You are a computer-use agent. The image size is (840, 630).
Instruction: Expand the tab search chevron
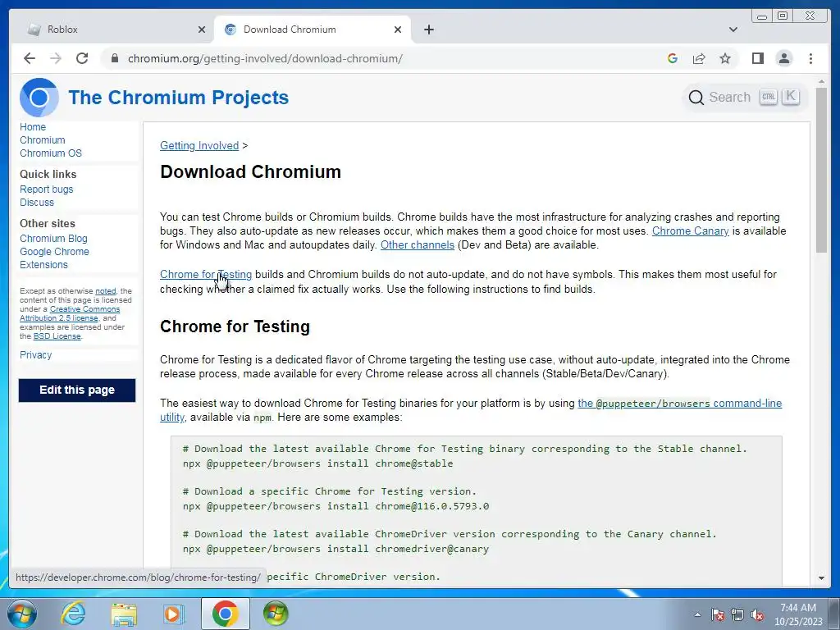[733, 30]
